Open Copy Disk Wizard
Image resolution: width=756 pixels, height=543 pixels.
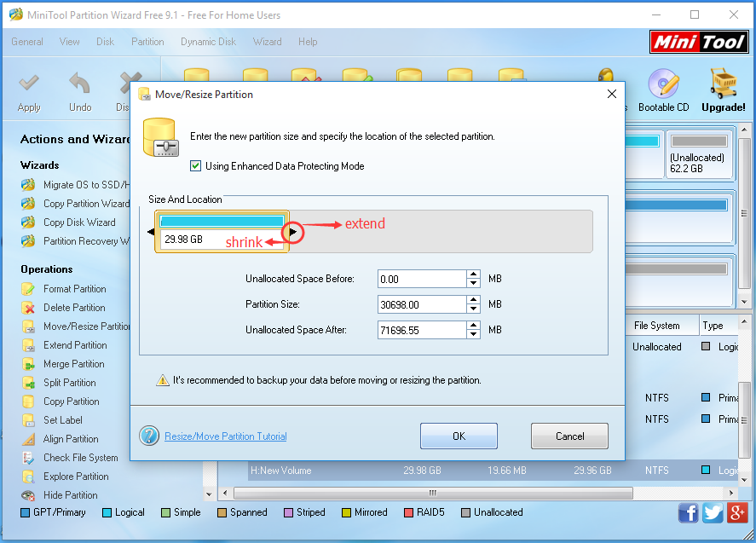68,222
